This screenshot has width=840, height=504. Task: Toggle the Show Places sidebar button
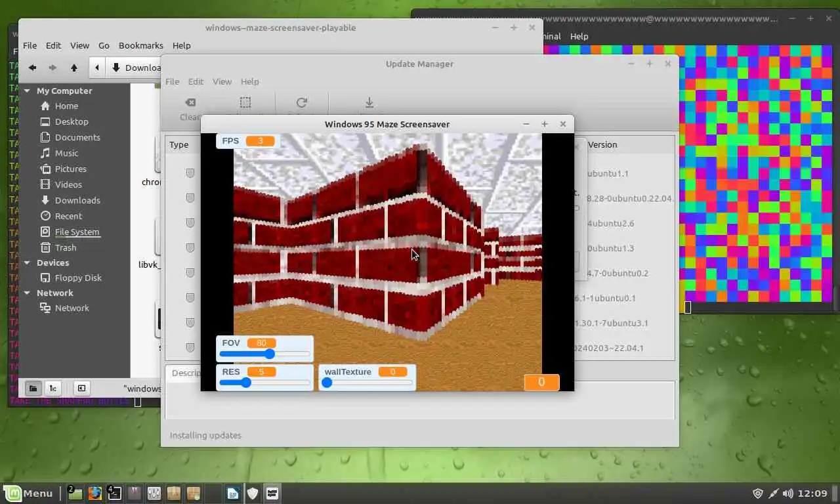tap(33, 388)
